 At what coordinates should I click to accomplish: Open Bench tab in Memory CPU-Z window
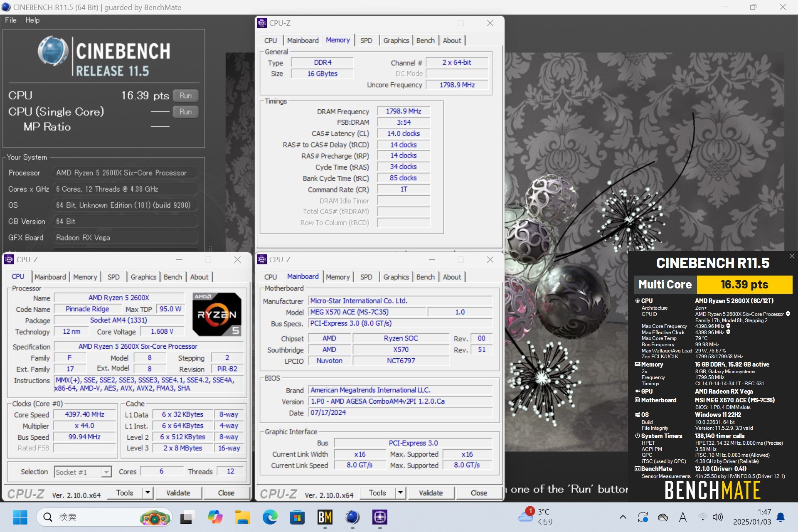pyautogui.click(x=425, y=40)
